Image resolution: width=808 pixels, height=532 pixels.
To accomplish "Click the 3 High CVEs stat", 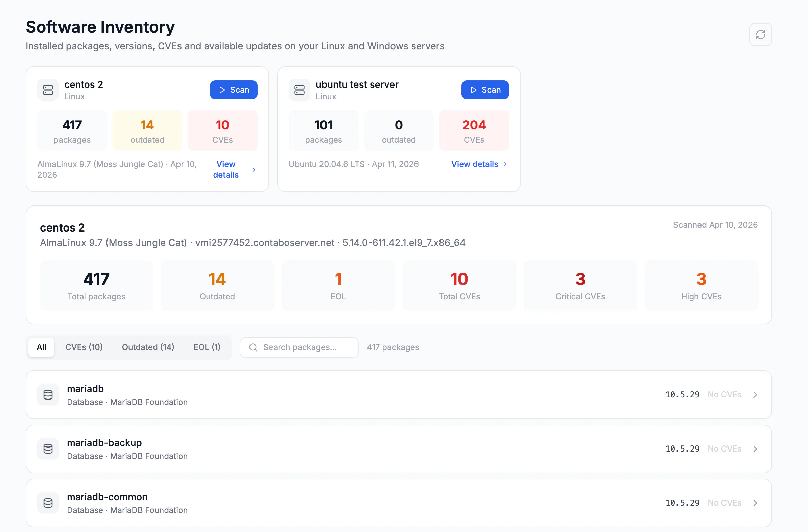I will (702, 285).
